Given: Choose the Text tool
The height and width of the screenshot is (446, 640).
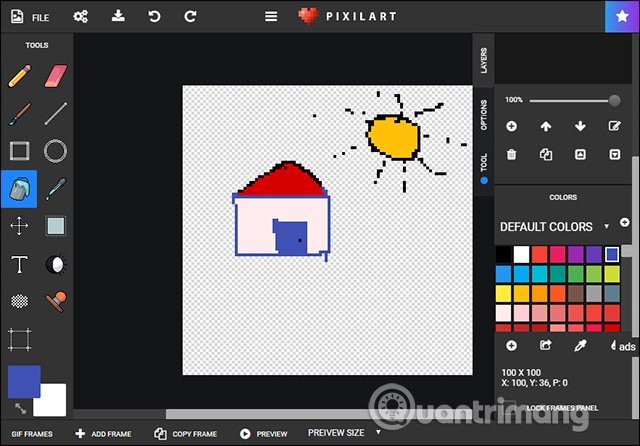Looking at the screenshot, I should [19, 264].
